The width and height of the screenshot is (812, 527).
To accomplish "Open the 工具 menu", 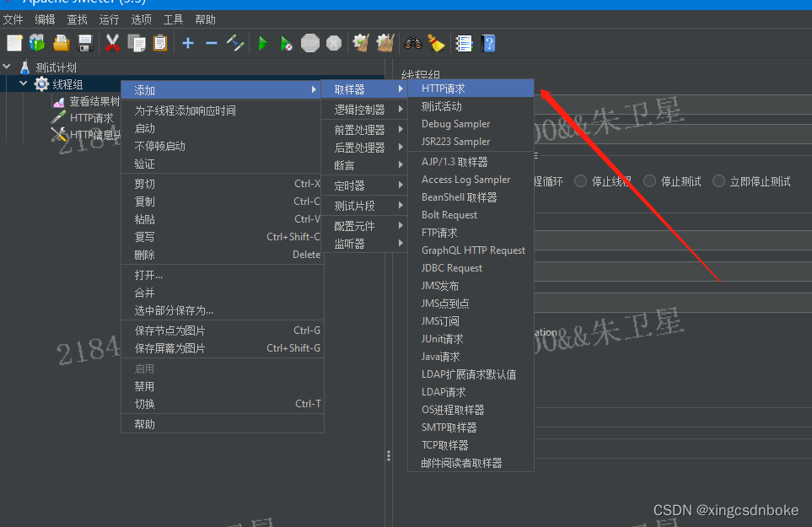I will [173, 19].
